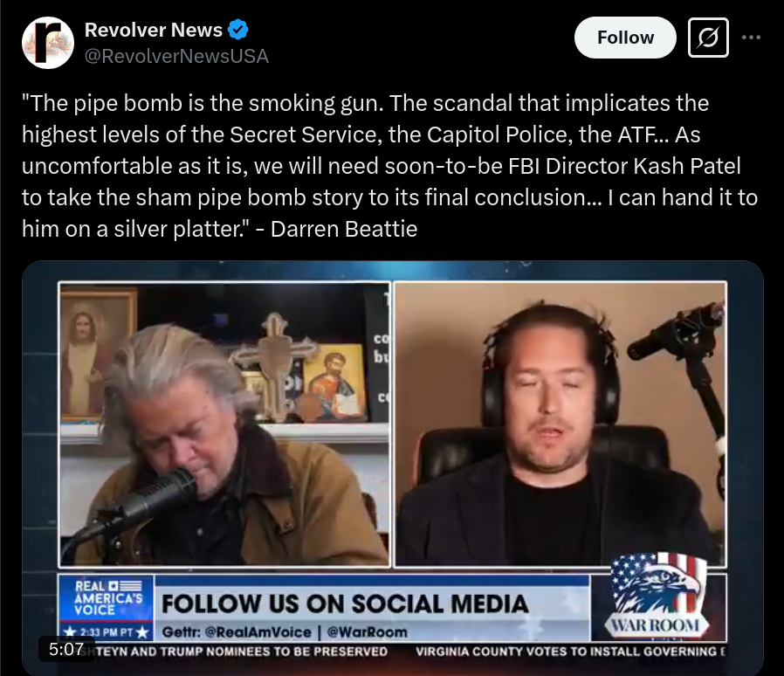
Task: Play video via the right guest pane
Action: (560, 424)
